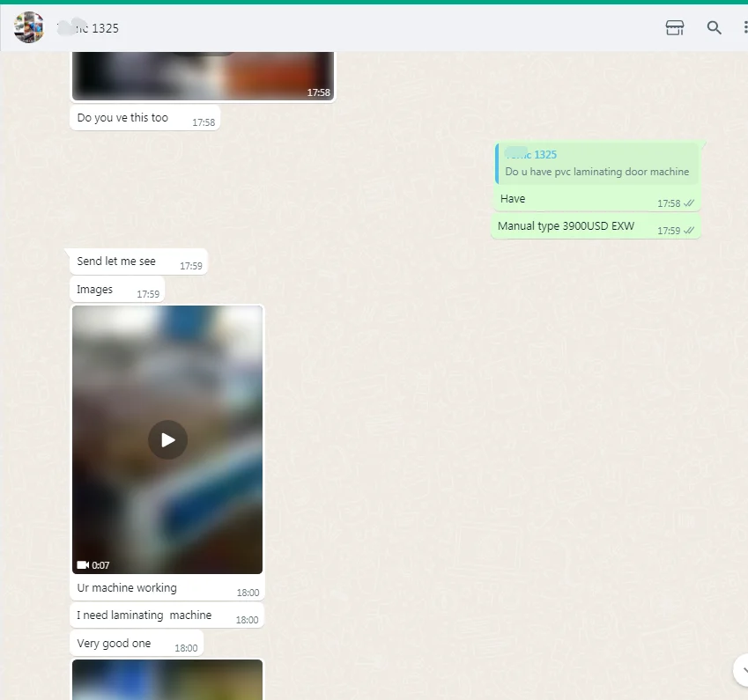
Task: Click the contact name ending in 1325
Action: click(x=88, y=28)
